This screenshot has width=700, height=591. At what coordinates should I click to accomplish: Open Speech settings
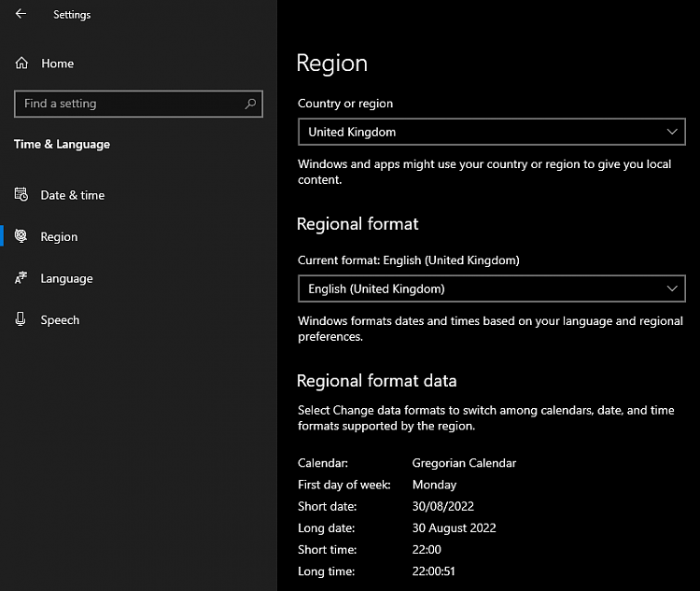point(60,320)
